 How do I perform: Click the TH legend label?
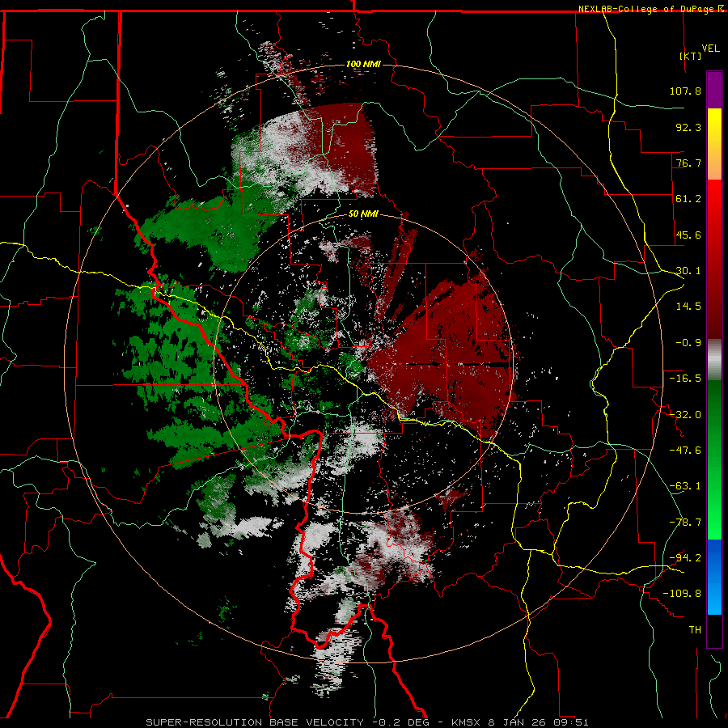695,630
